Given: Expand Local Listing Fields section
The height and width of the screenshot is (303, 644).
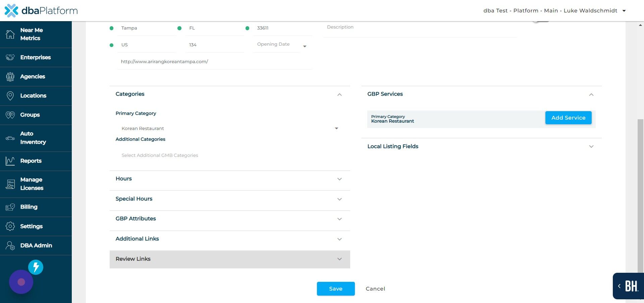Looking at the screenshot, I should click(x=481, y=146).
